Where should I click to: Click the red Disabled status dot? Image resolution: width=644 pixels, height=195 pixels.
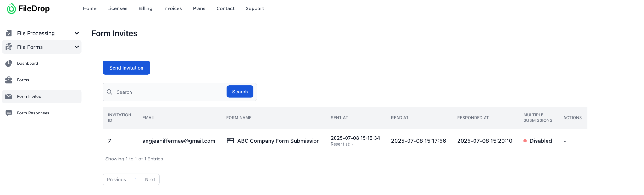coord(525,141)
